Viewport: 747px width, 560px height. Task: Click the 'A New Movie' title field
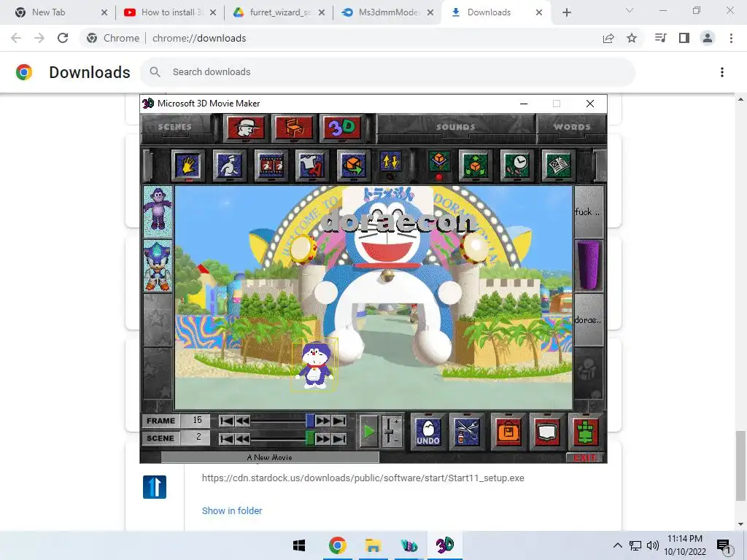click(270, 457)
